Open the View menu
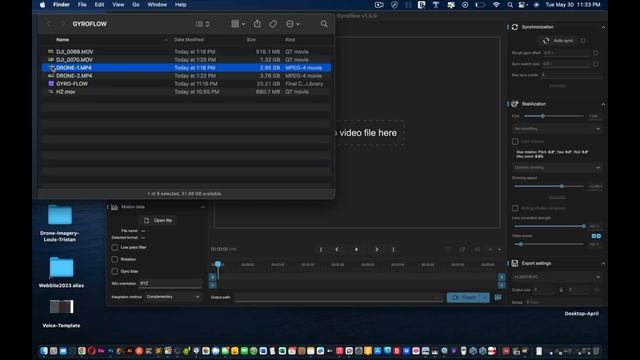640x360 pixels. click(x=118, y=5)
